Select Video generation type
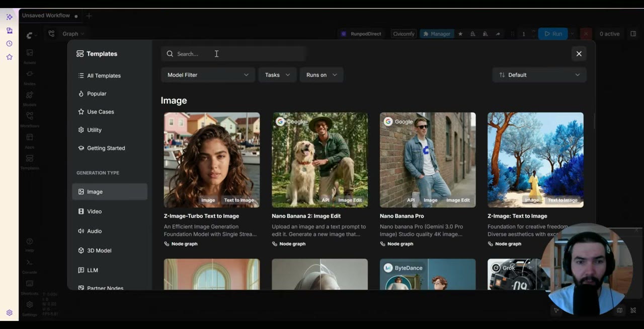This screenshot has height=329, width=644. [x=110, y=211]
